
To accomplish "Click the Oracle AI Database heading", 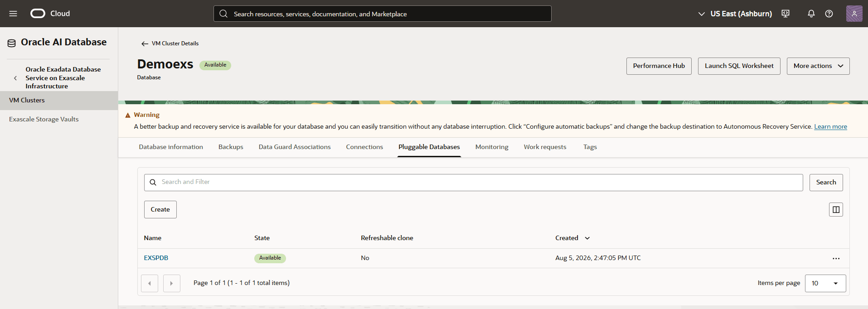I will (64, 42).
